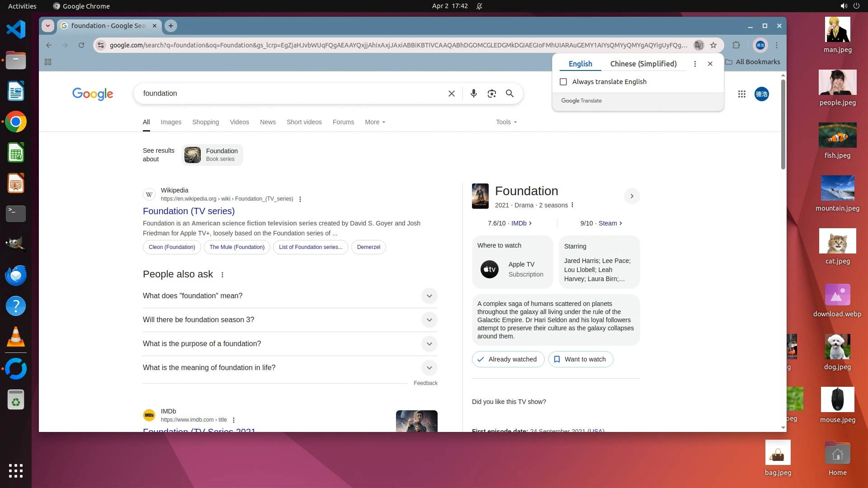Open Foundation (TV series) Wikipedia link
The width and height of the screenshot is (868, 488).
click(x=189, y=211)
